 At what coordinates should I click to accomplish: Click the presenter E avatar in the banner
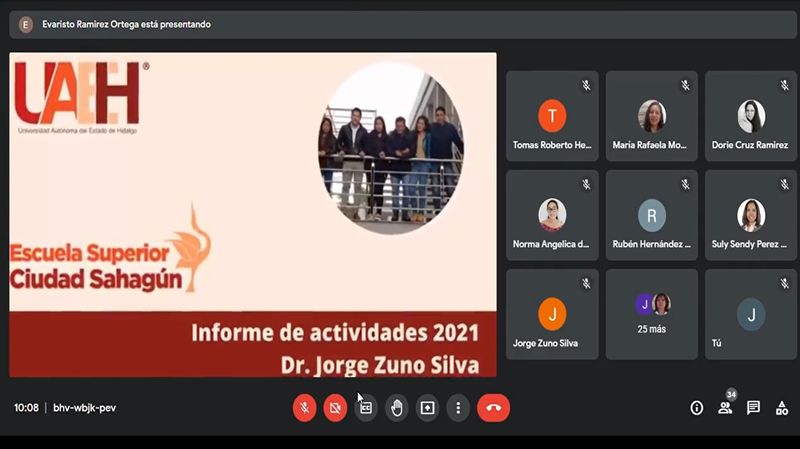26,24
